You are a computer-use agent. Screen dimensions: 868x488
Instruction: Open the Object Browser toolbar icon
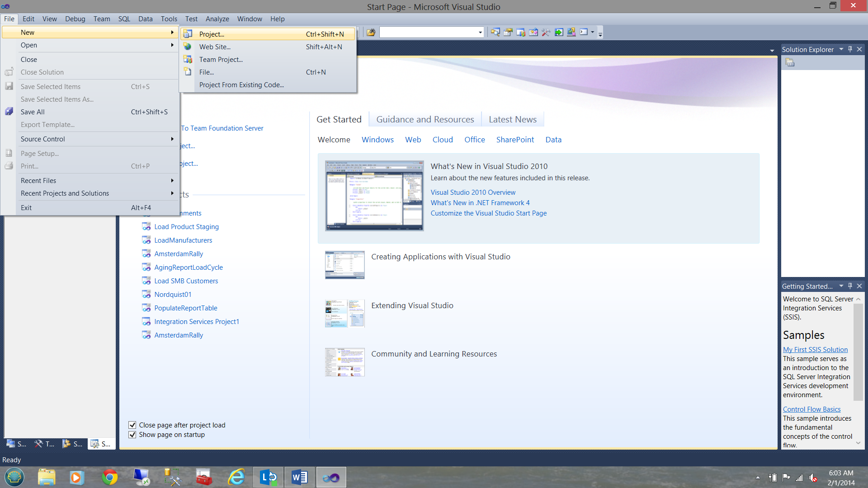pos(533,32)
